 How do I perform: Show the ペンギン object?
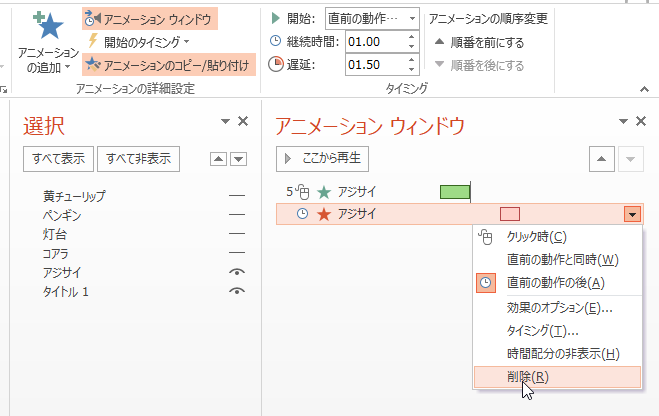(237, 215)
